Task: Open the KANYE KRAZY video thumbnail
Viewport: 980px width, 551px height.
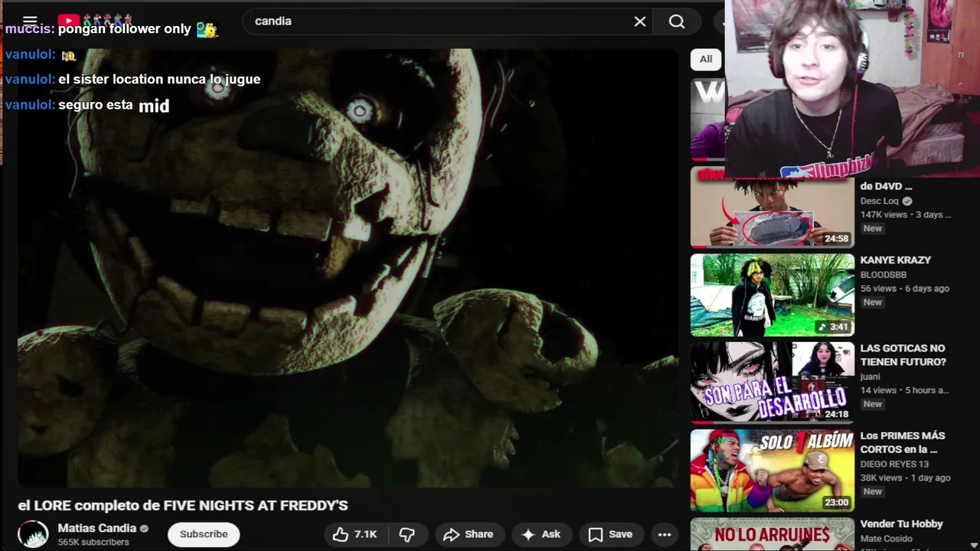Action: [772, 295]
